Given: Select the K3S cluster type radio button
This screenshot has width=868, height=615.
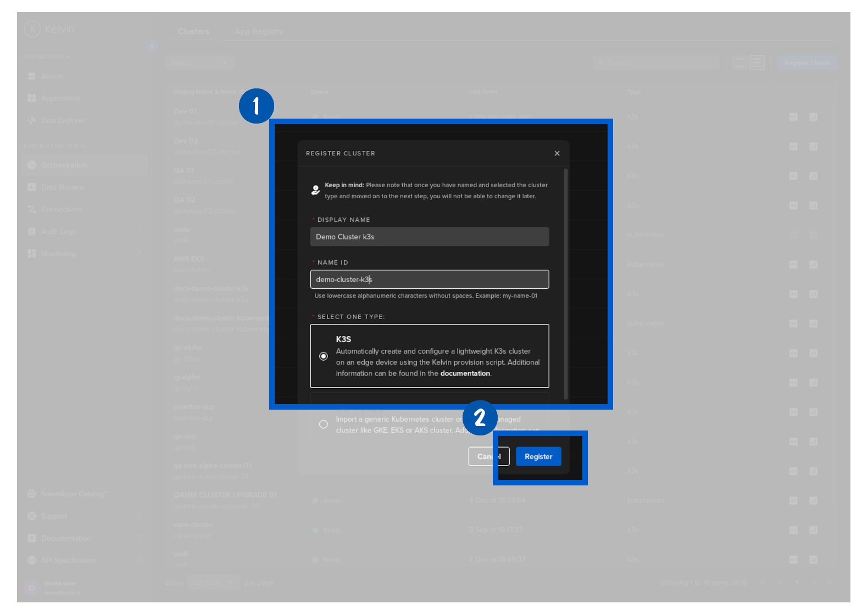Looking at the screenshot, I should (x=324, y=356).
